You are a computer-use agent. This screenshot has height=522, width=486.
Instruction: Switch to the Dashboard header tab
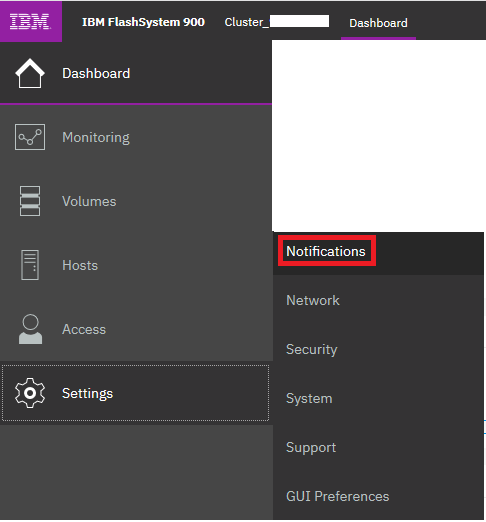[378, 23]
